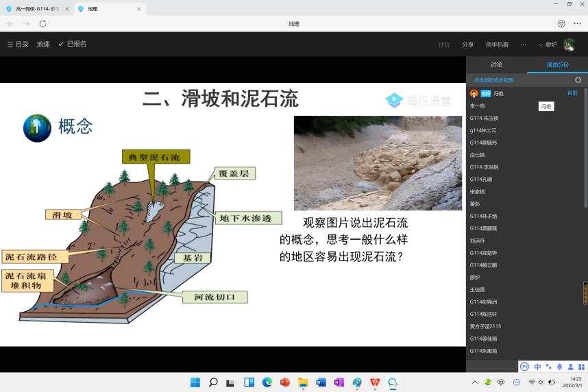The height and width of the screenshot is (392, 588).
Task: Open PowerPoint from the taskbar
Action: (x=285, y=382)
